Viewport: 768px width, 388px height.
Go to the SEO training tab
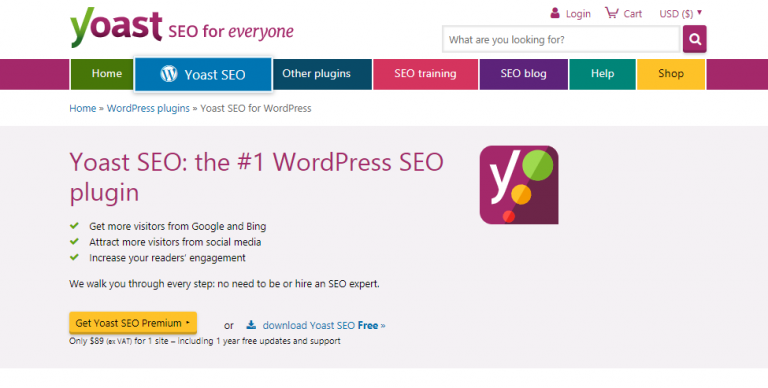425,74
